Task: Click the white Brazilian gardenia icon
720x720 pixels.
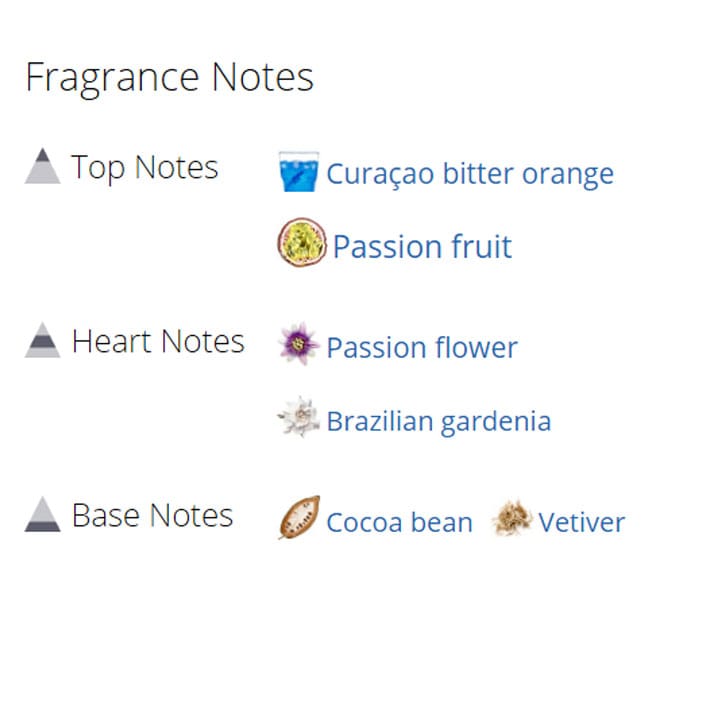Action: click(298, 418)
